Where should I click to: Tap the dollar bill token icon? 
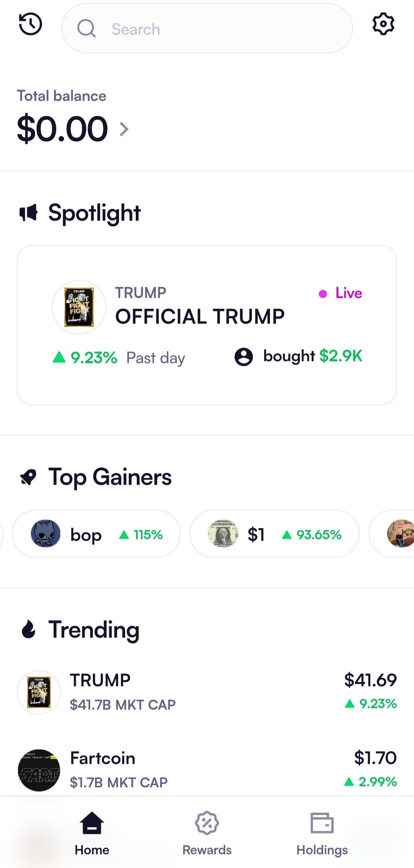223,534
